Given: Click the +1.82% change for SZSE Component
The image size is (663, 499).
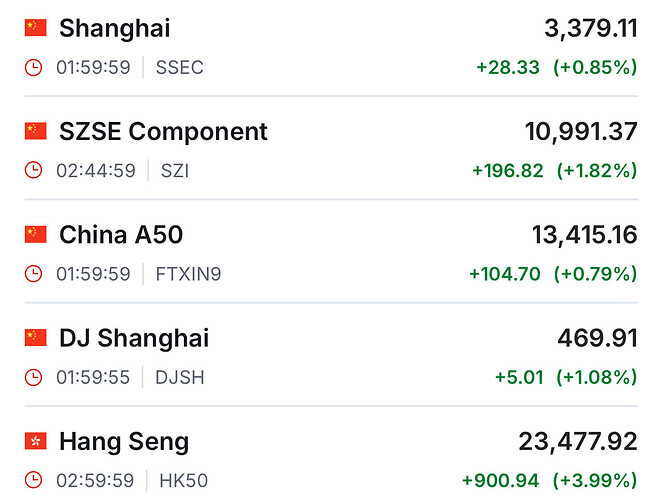Looking at the screenshot, I should [x=597, y=171].
